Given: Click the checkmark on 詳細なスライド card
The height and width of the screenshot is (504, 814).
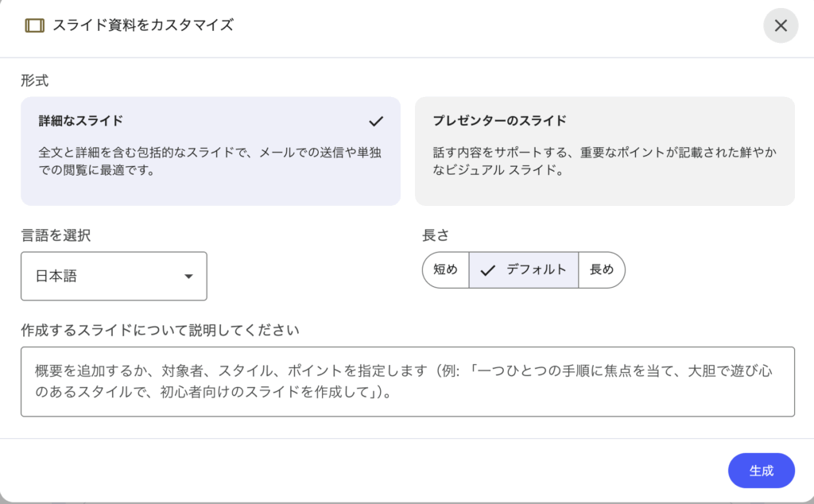Looking at the screenshot, I should click(x=376, y=122).
